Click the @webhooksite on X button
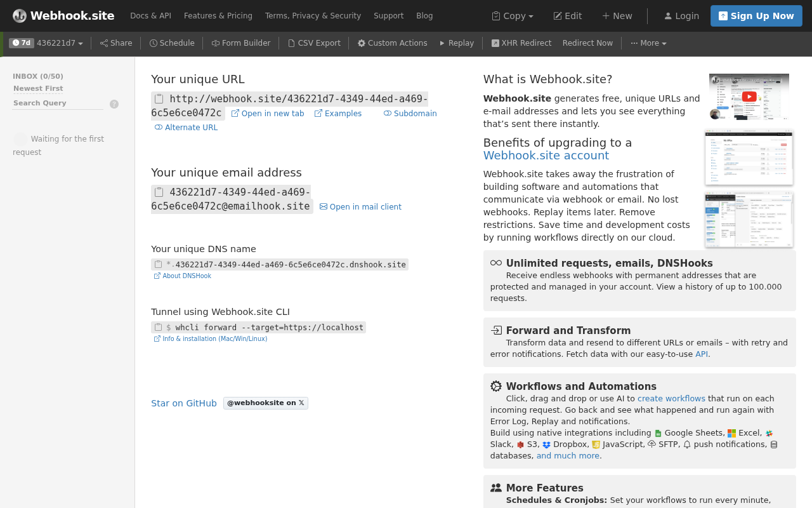 [x=266, y=403]
